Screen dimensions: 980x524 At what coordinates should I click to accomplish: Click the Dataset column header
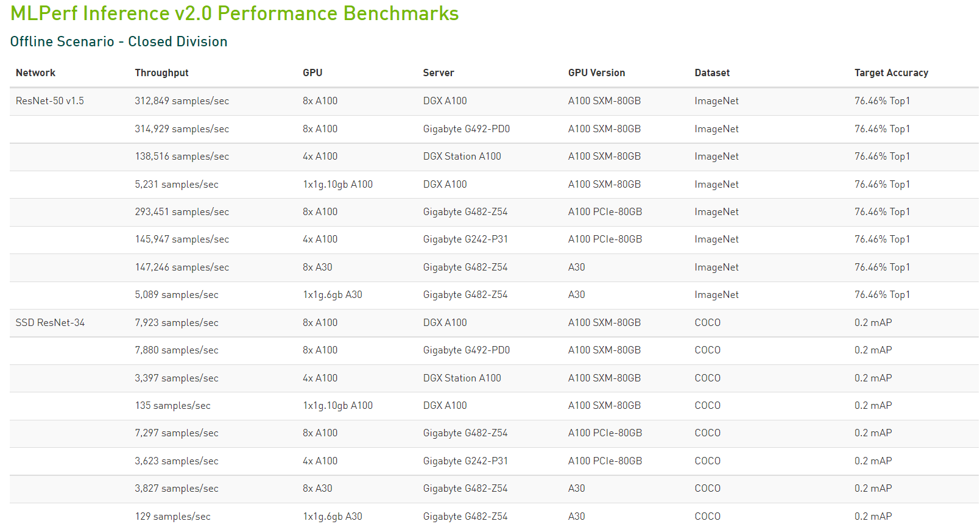712,73
